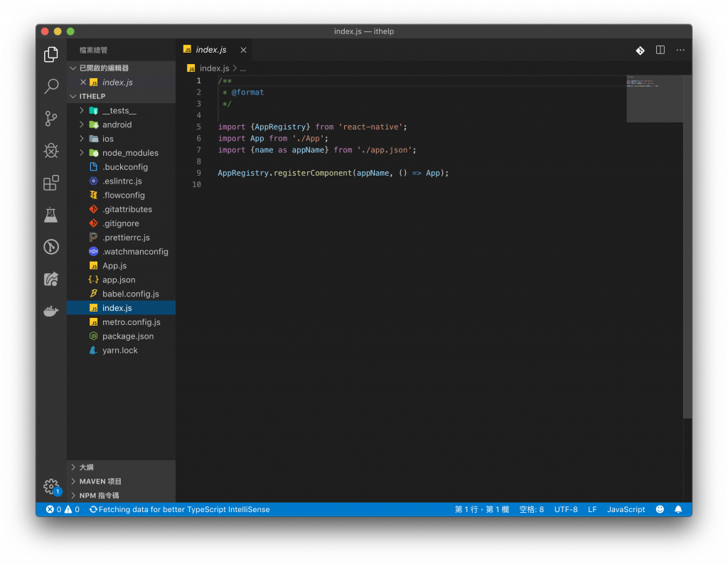This screenshot has height=564, width=728.
Task: Click the smiley feedback icon
Action: coord(660,509)
